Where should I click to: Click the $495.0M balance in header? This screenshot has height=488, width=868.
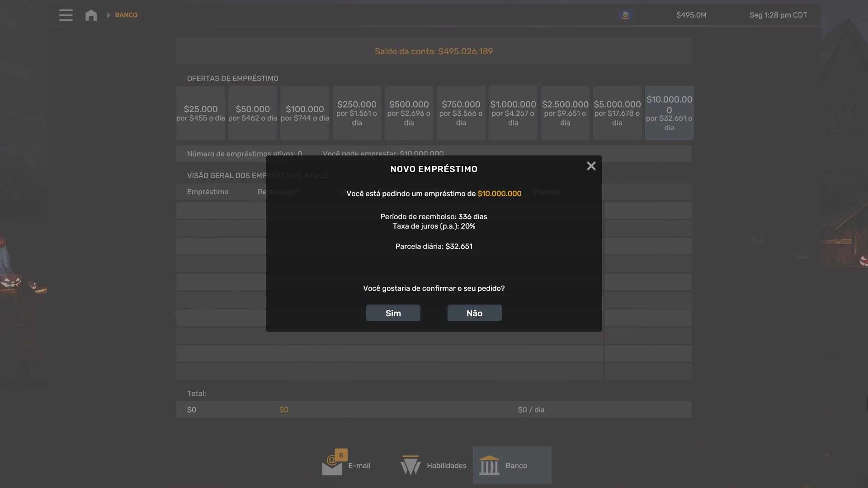coord(691,15)
